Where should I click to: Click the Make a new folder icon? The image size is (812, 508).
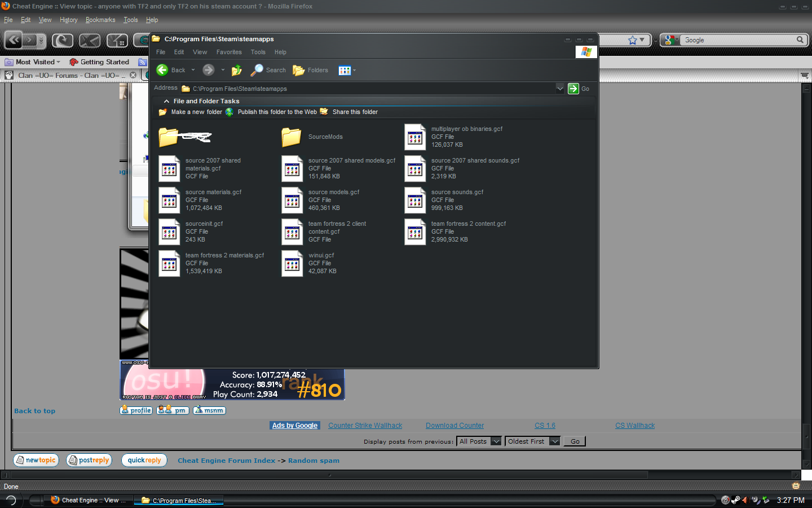point(163,112)
